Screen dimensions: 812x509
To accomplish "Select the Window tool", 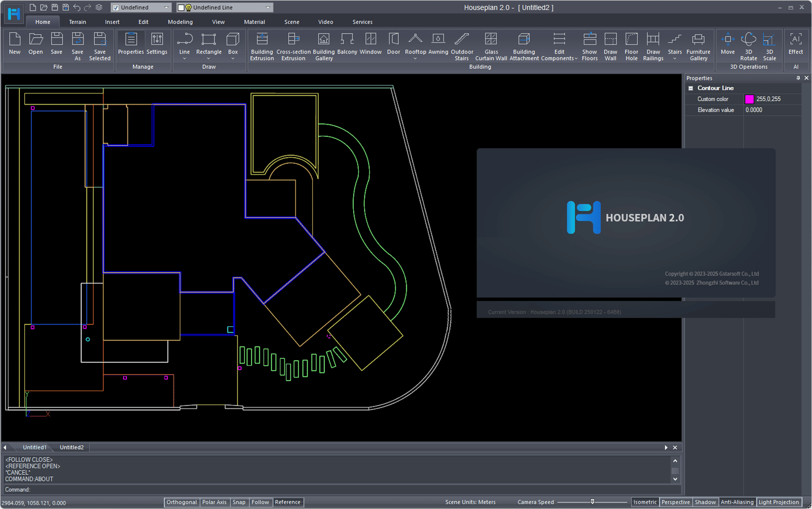I will point(371,43).
